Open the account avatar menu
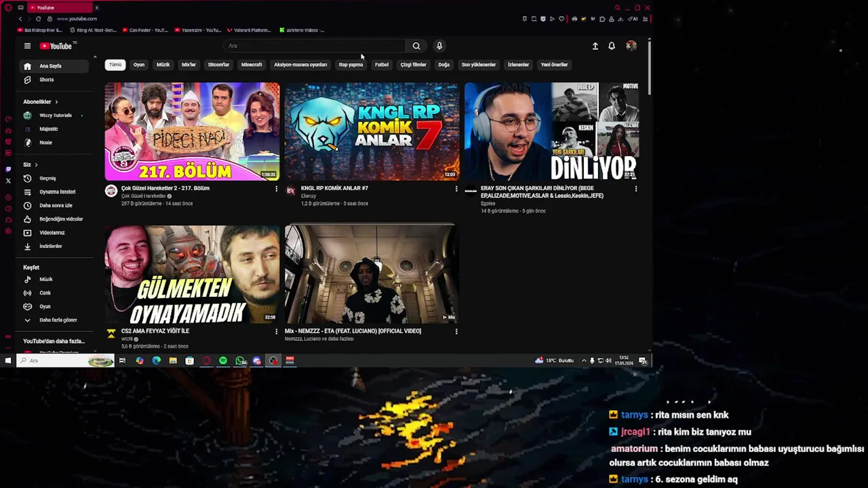 click(x=631, y=46)
